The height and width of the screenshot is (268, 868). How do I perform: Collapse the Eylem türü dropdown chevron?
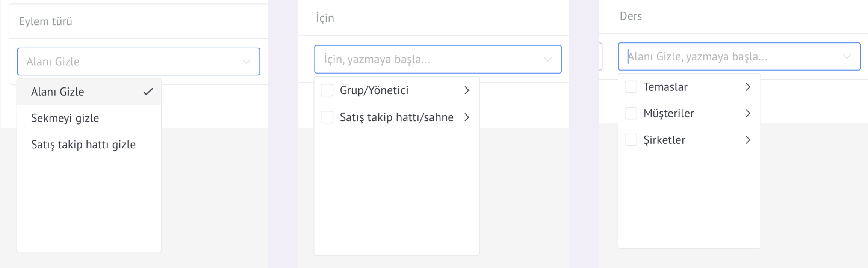click(246, 62)
